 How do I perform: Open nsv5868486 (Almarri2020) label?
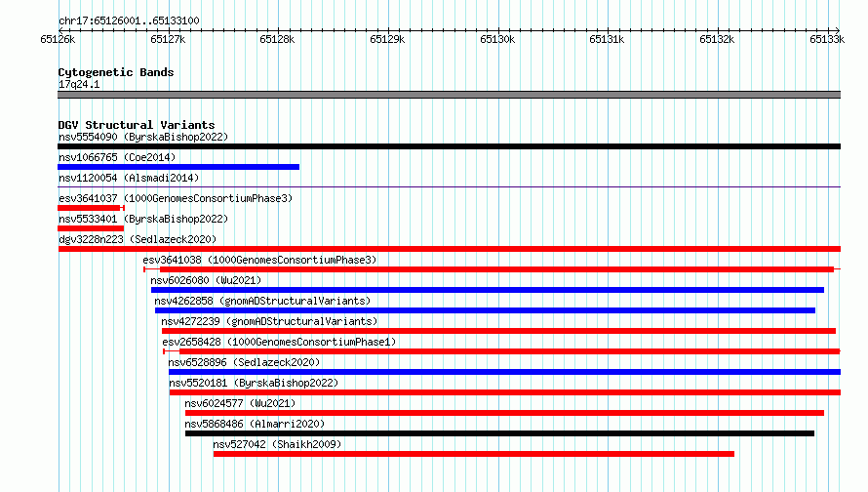255,424
